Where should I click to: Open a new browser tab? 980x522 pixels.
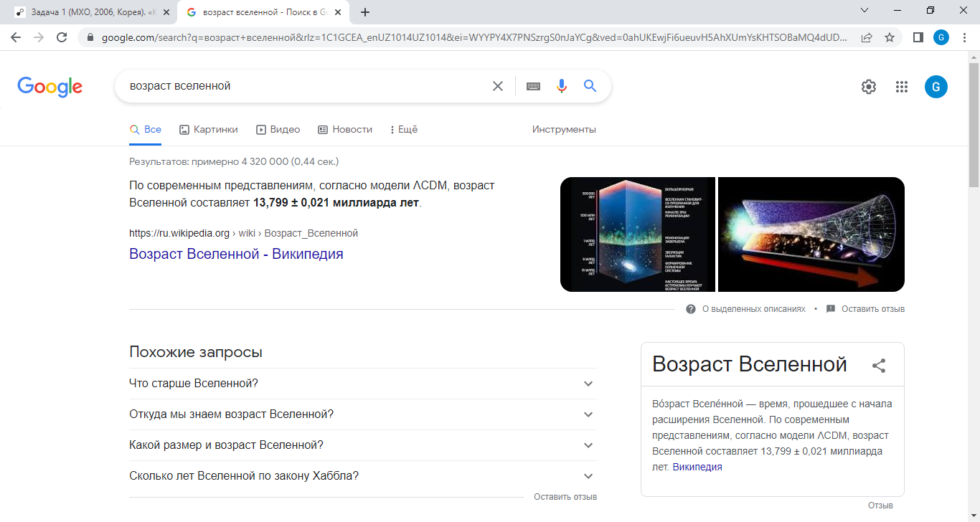(364, 12)
